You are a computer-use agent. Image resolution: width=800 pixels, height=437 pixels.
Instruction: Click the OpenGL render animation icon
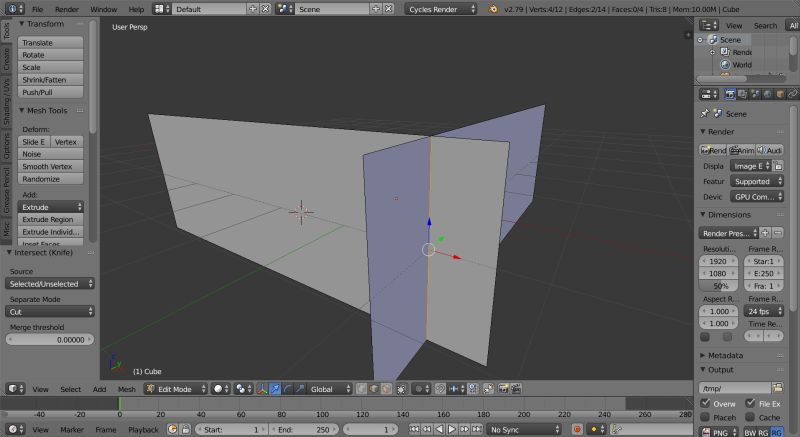(516, 389)
